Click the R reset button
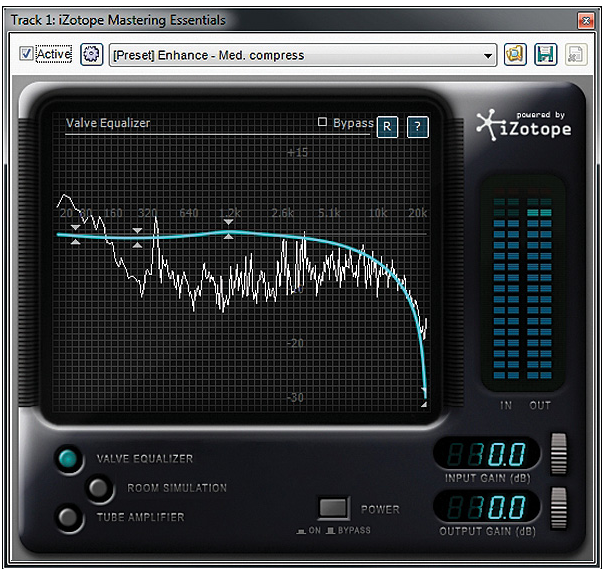This screenshot has height=569, width=603. point(387,126)
